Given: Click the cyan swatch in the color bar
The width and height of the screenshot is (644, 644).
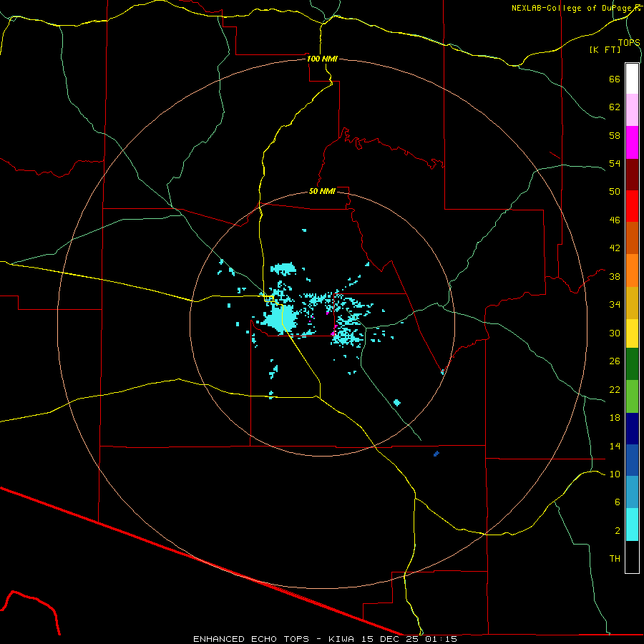Looking at the screenshot, I should coord(632,525).
